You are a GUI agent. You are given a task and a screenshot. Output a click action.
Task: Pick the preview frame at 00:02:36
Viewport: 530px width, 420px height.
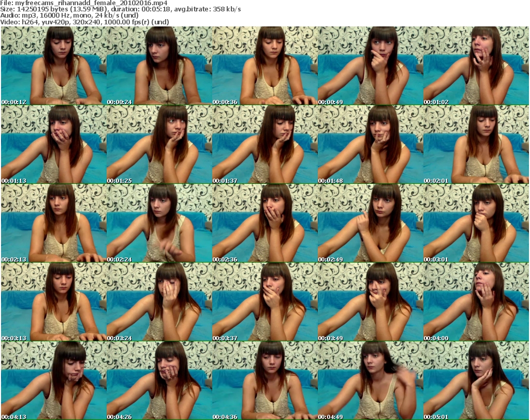(265, 223)
